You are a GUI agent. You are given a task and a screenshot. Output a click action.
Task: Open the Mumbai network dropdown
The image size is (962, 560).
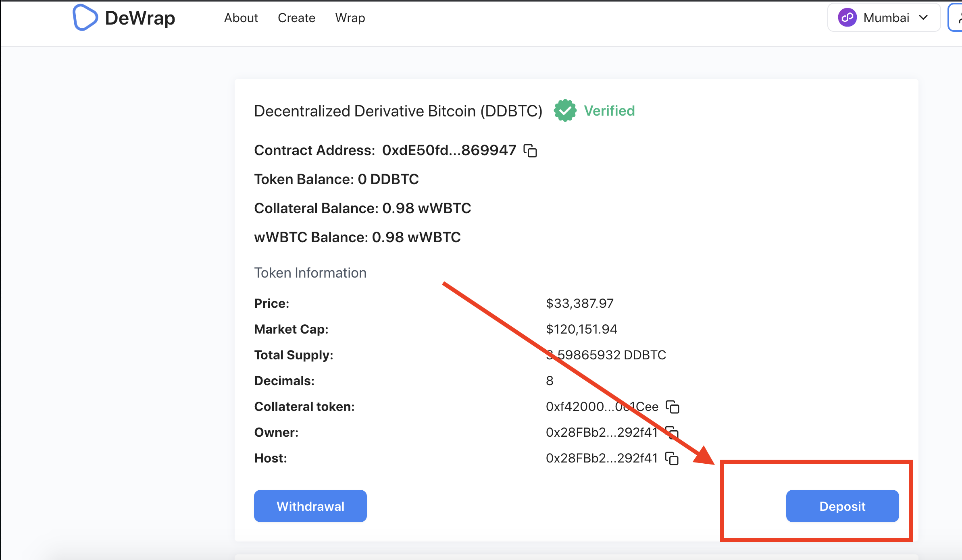point(886,18)
